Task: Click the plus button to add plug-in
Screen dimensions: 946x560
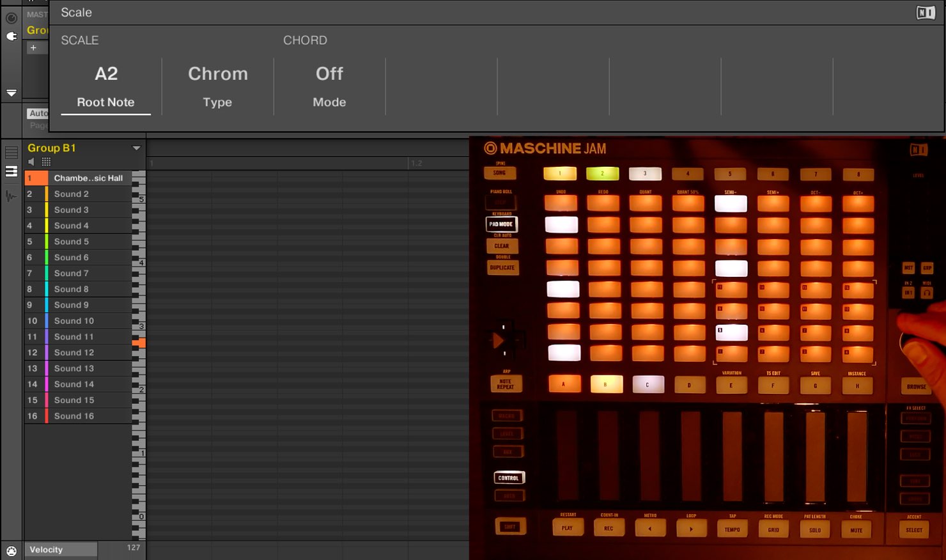Action: [33, 47]
